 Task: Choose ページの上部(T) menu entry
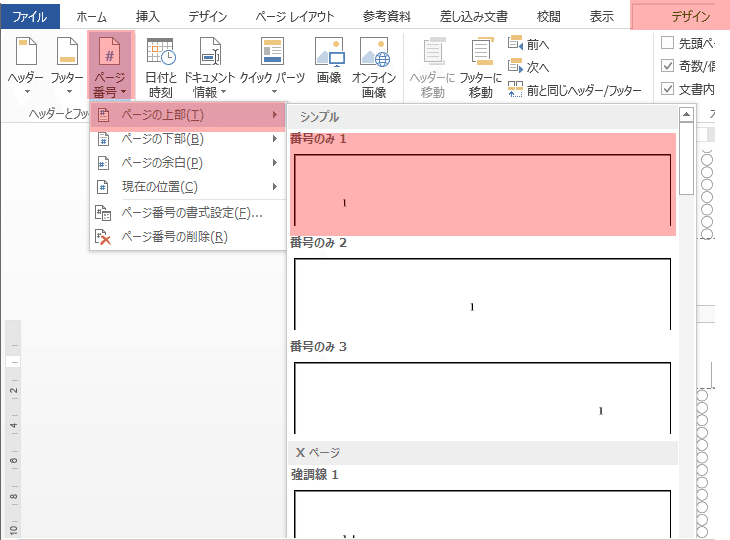pos(187,115)
